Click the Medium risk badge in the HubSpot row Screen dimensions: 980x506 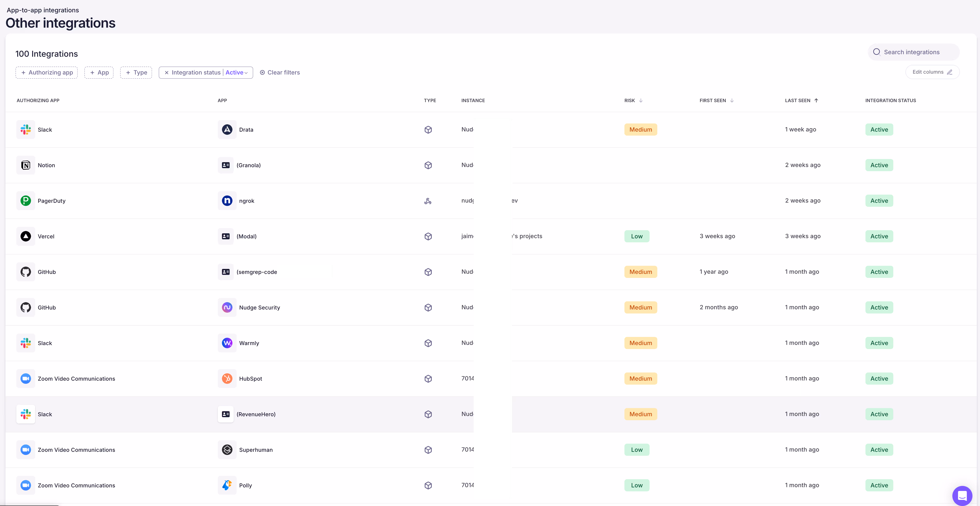(x=641, y=379)
